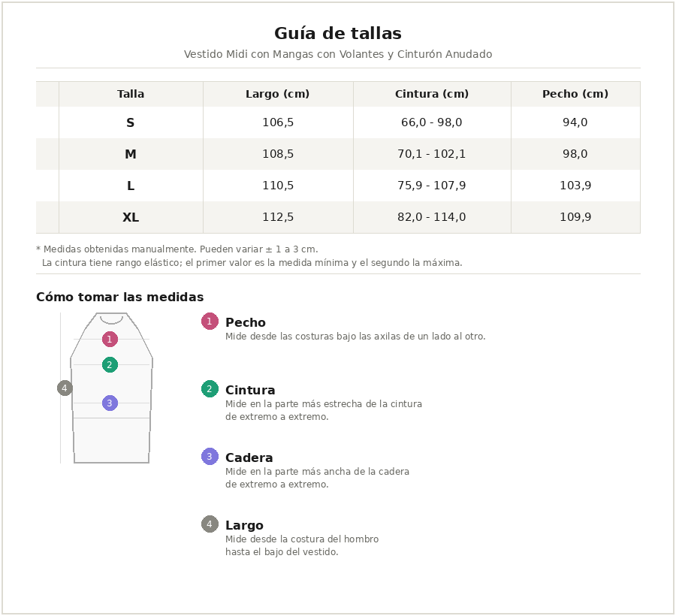Click the 110,5 length value for size L
Screen dimensions: 676x616
(x=278, y=186)
